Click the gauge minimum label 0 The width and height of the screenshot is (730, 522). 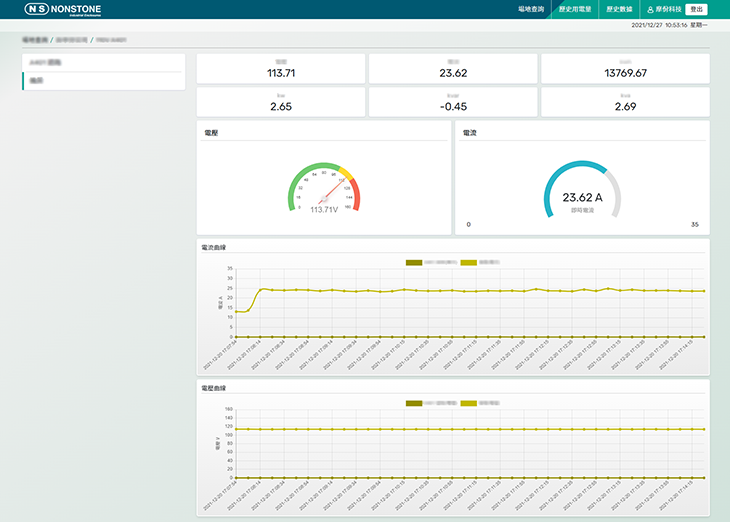(x=468, y=224)
